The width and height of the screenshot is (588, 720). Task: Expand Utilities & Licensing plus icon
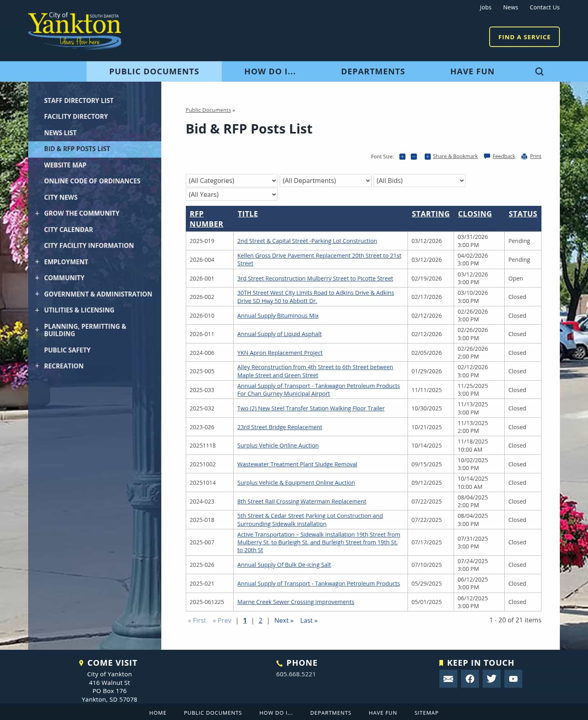pyautogui.click(x=37, y=310)
